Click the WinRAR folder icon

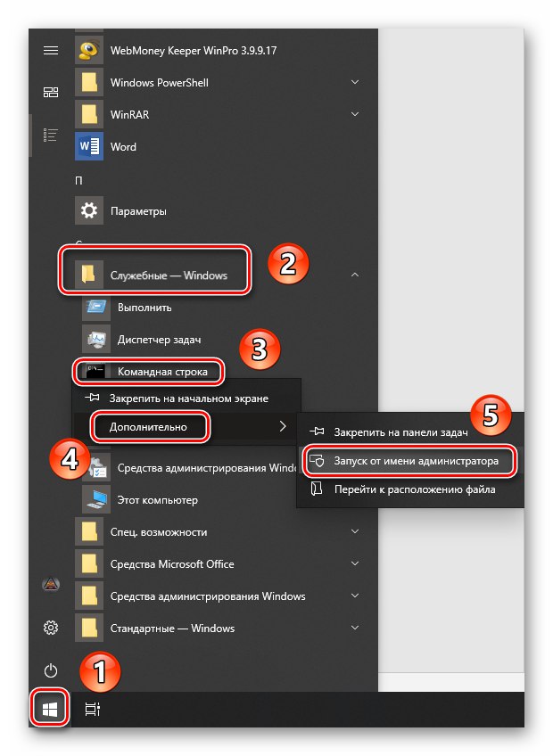[89, 115]
